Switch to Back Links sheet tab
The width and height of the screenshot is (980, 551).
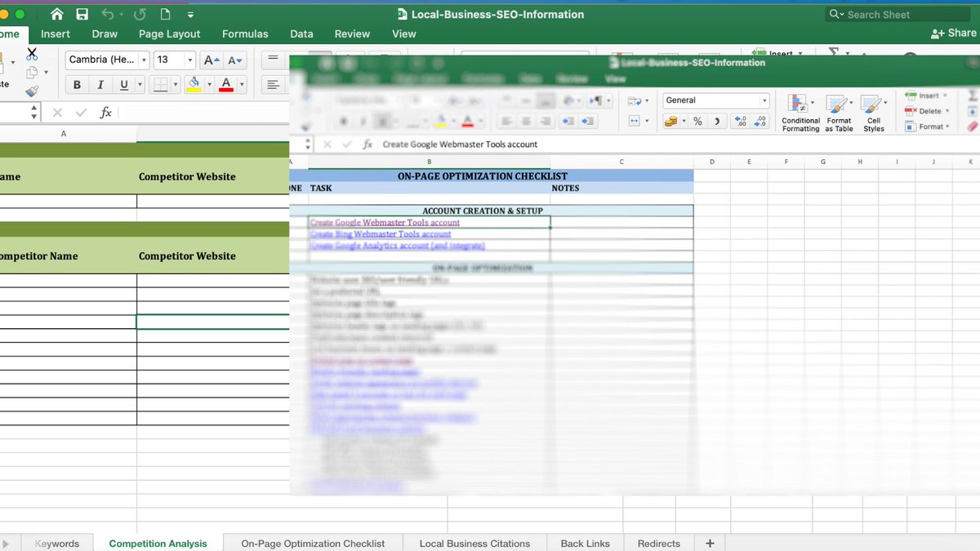tap(585, 543)
